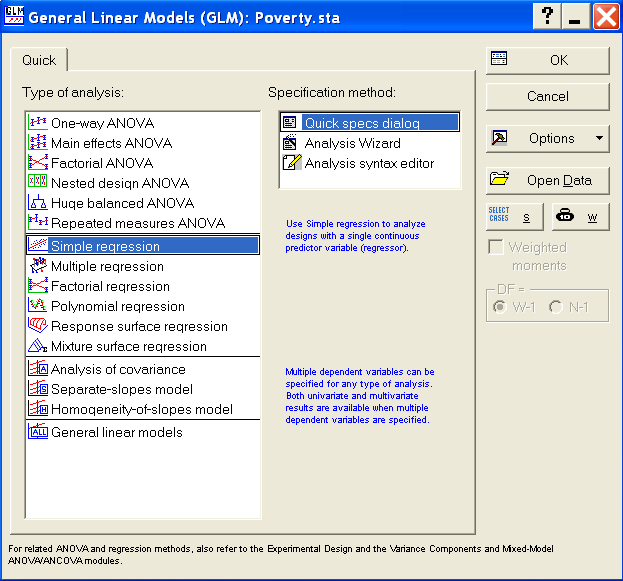The height and width of the screenshot is (581, 623).
Task: Click the Factorial ANOVA icon
Action: pyautogui.click(x=38, y=163)
